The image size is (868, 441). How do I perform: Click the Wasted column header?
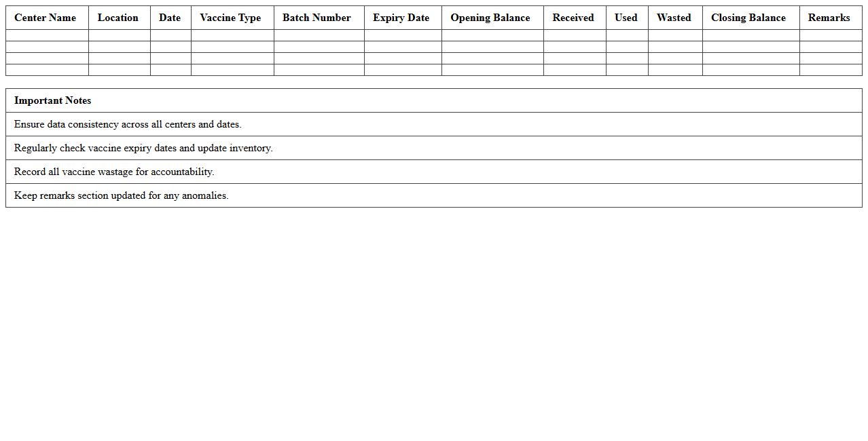click(x=673, y=18)
